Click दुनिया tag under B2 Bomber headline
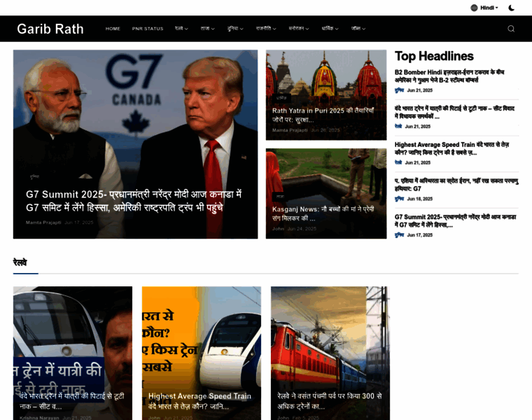The image size is (532, 420). 399,90
